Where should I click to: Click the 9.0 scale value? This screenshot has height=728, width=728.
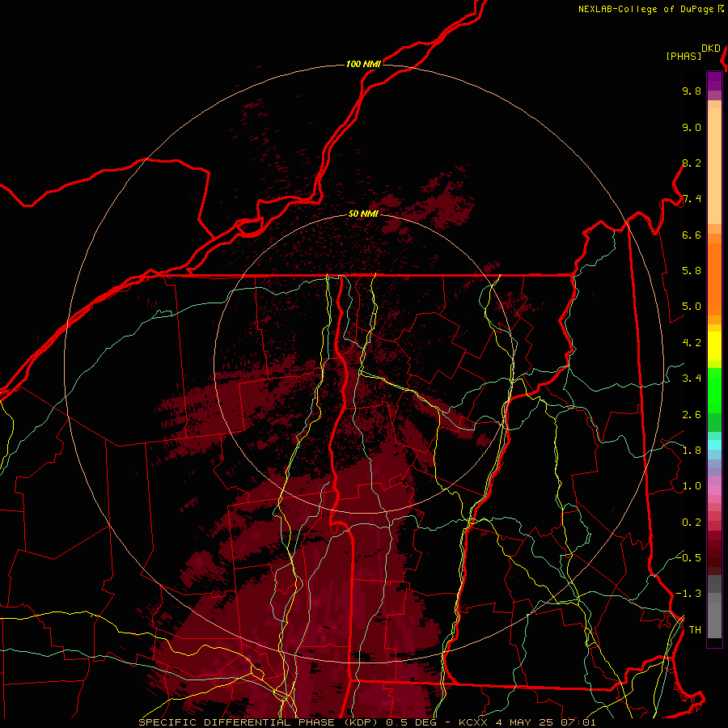(x=692, y=127)
